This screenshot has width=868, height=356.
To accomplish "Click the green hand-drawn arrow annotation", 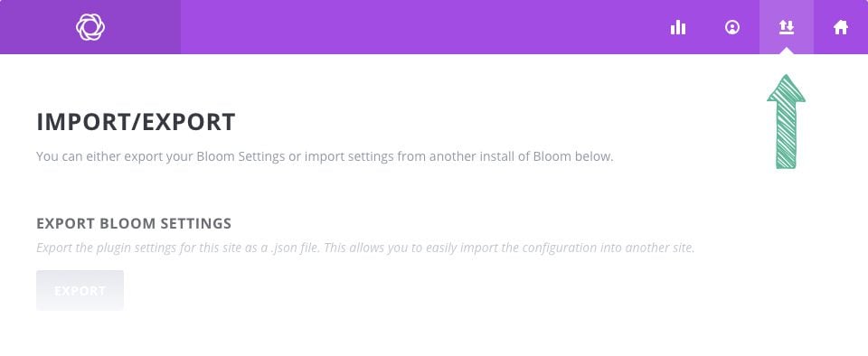I will (786, 121).
